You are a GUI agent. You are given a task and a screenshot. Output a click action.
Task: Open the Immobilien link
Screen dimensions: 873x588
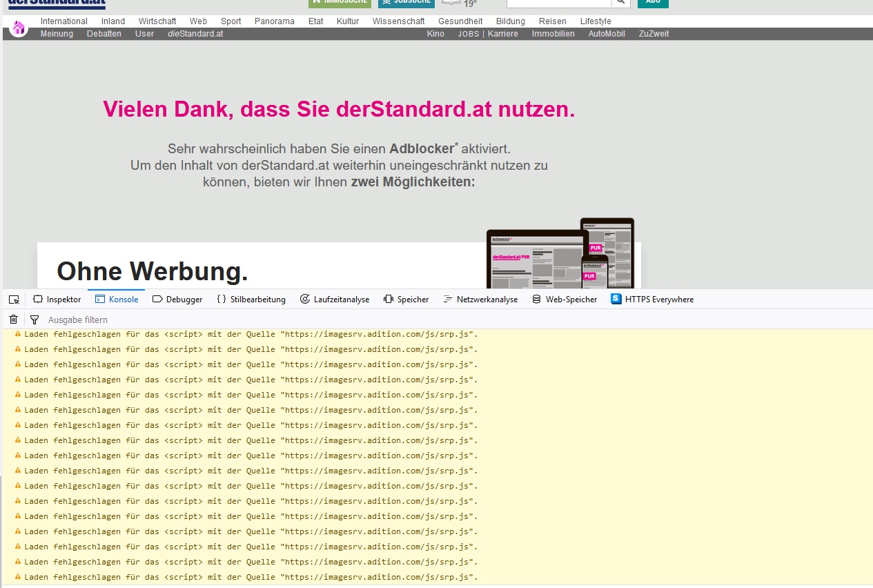553,34
